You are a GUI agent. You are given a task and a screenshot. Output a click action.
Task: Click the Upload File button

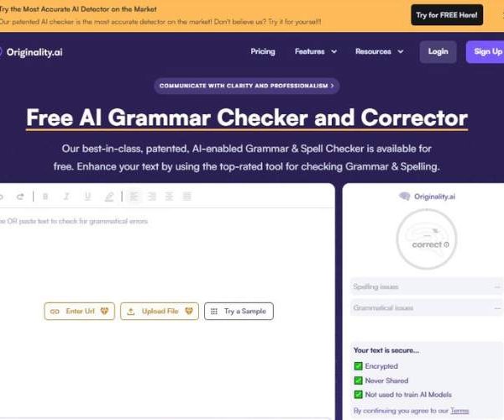[160, 311]
